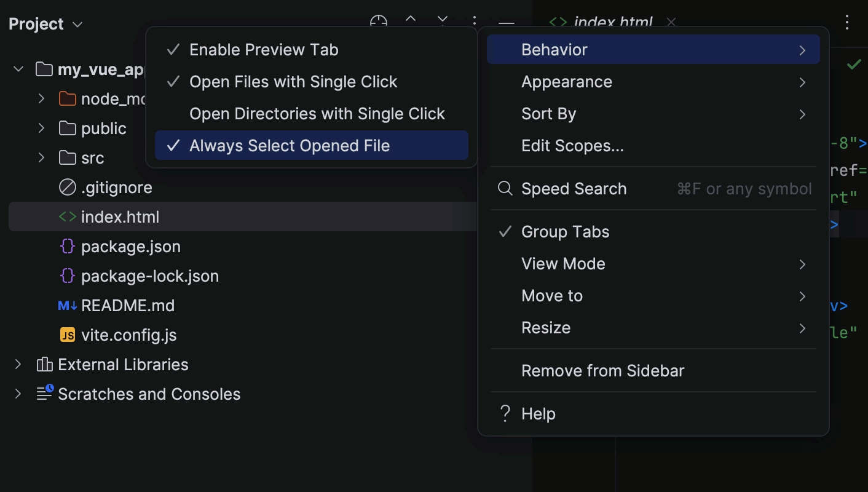The width and height of the screenshot is (868, 492).
Task: Open the Behavior submenu
Action: (554, 49)
